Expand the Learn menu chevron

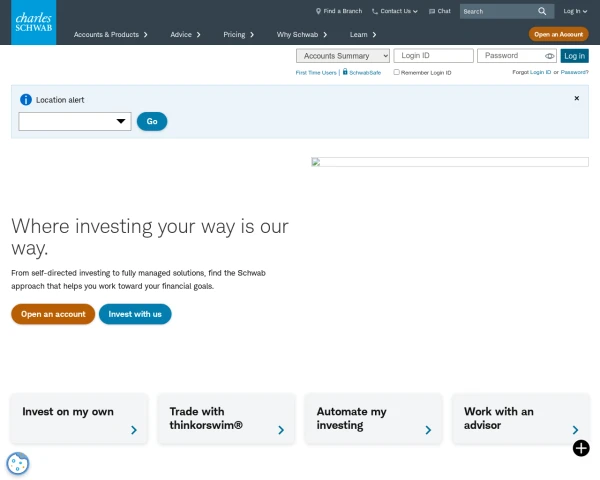coord(374,35)
